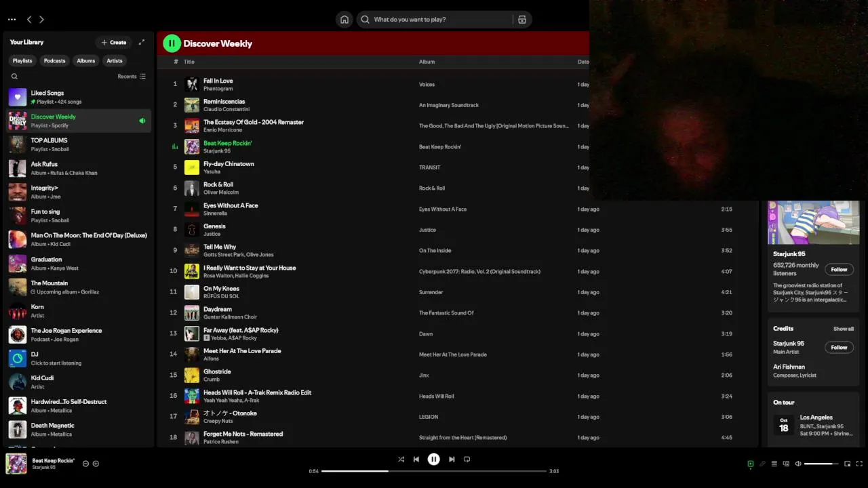The width and height of the screenshot is (868, 488).
Task: Skip to the next track
Action: point(452,459)
